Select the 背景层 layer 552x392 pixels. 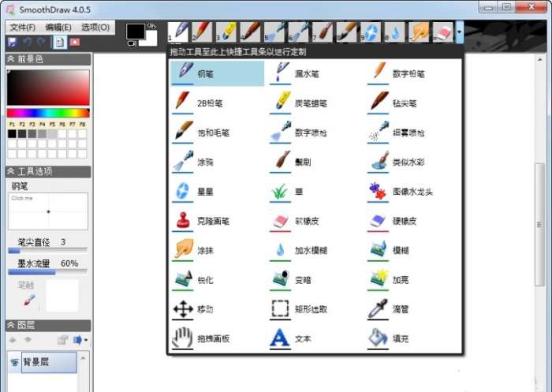[49, 362]
